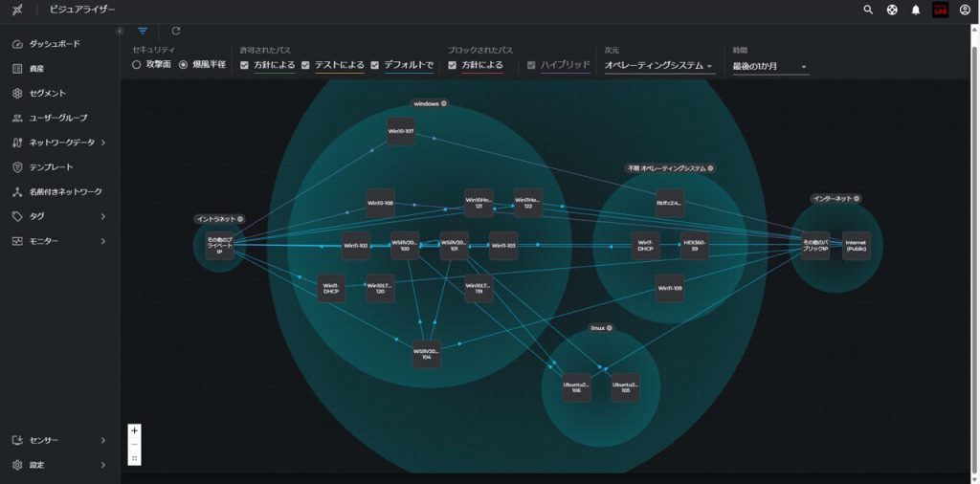Select the HEX360-59 node

(695, 246)
